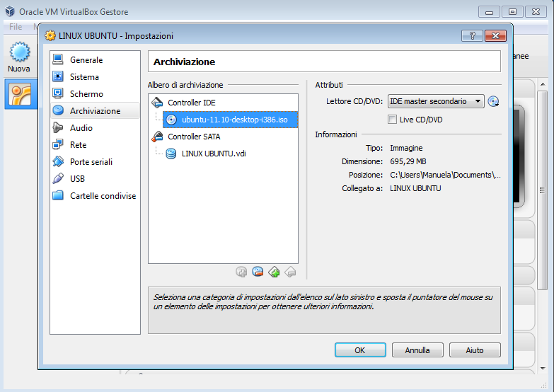Click the remove attachment icon
The width and height of the screenshot is (554, 392).
(258, 272)
